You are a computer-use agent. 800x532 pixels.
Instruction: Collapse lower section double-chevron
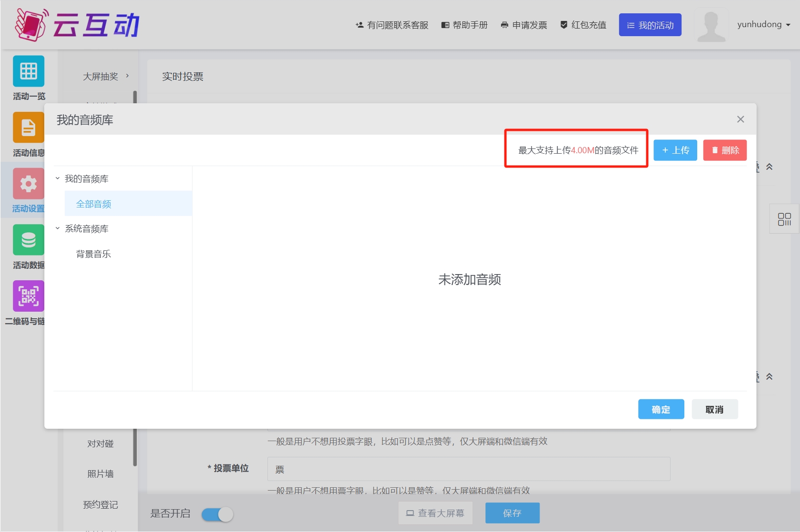click(x=769, y=376)
